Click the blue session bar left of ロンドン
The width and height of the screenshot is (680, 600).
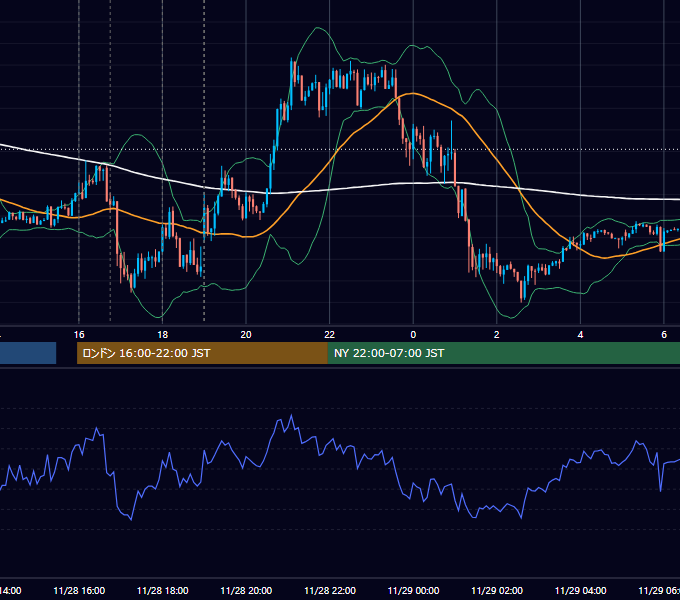click(x=28, y=353)
